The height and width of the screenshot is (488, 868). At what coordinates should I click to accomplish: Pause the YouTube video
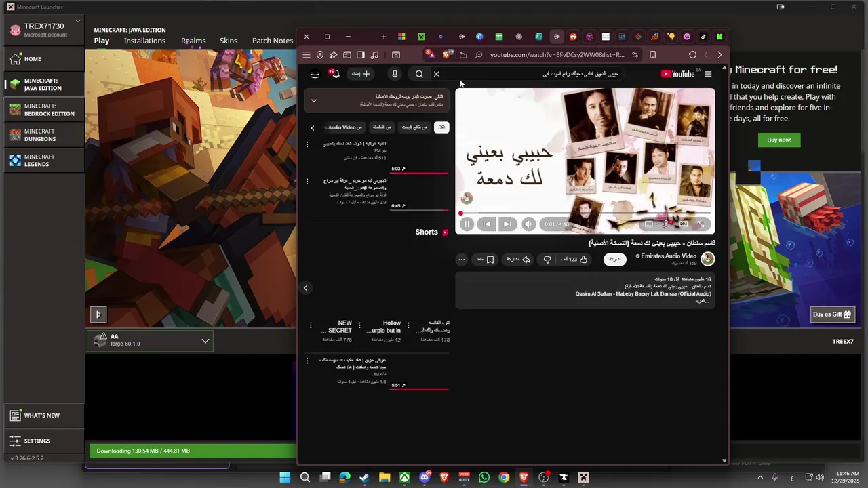[x=467, y=224]
